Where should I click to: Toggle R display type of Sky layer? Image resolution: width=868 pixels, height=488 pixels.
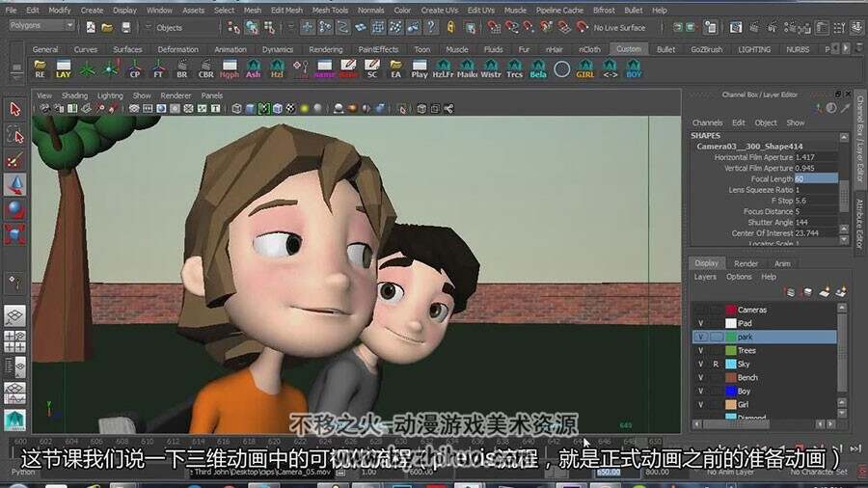(717, 364)
